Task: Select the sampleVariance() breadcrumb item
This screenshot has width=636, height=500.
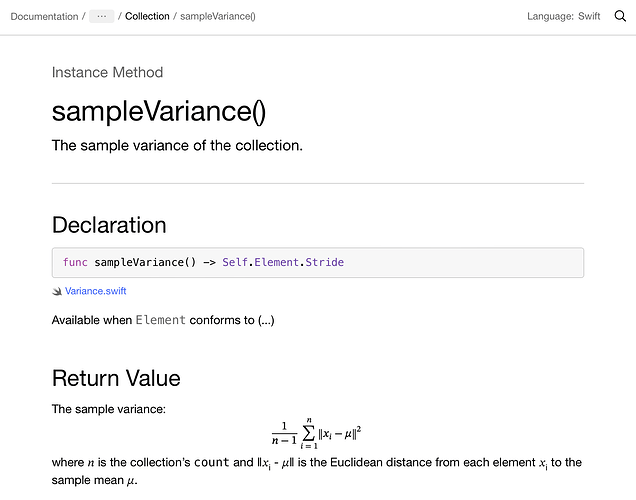Action: 218,16
